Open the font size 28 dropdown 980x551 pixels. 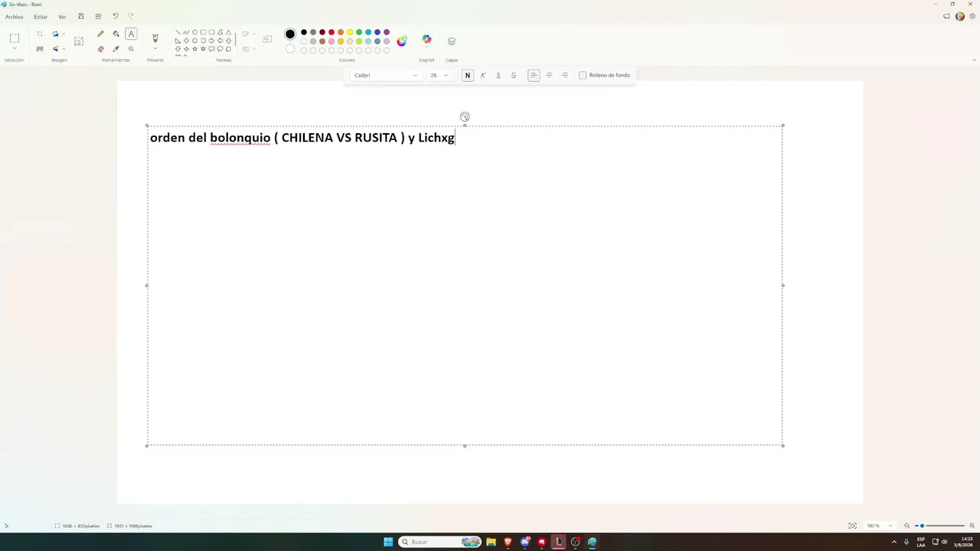(x=439, y=75)
